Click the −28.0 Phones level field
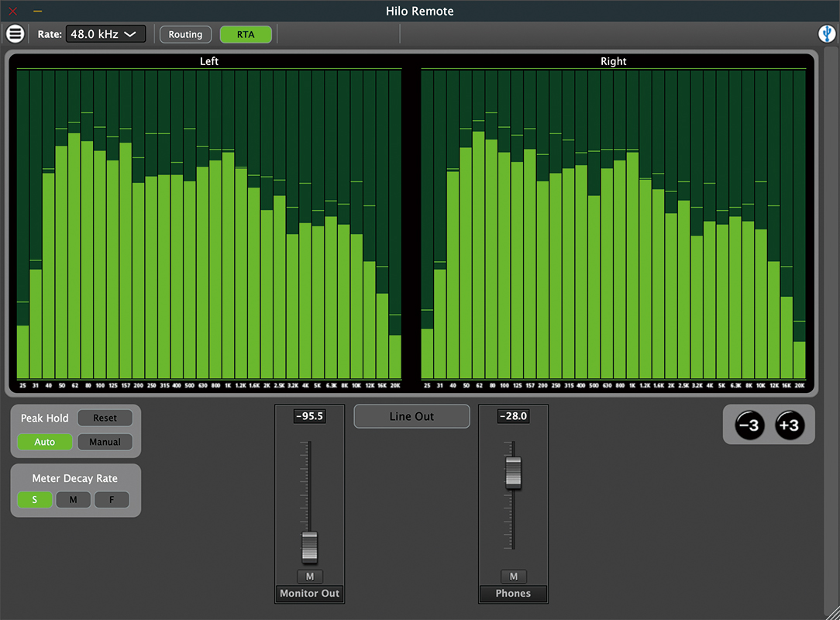The width and height of the screenshot is (840, 620). (x=513, y=416)
